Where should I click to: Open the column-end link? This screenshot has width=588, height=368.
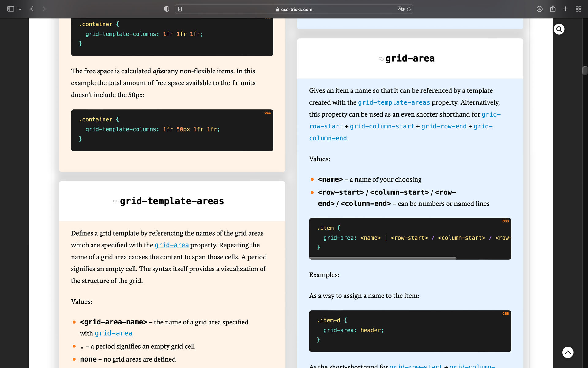pos(328,138)
